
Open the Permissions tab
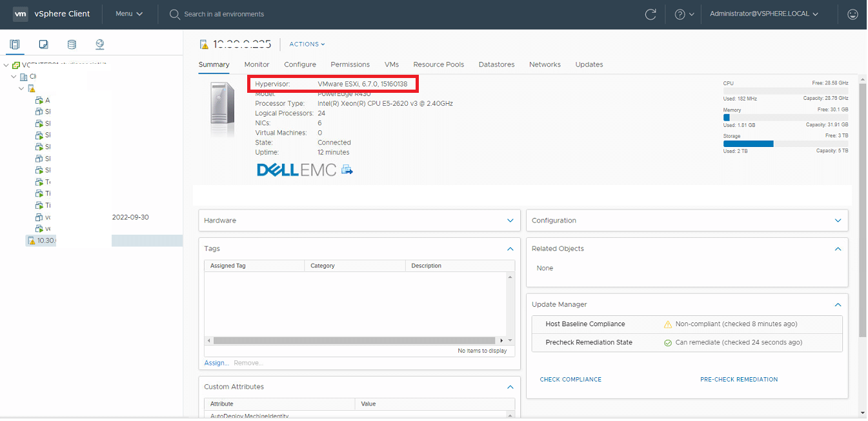pos(350,64)
